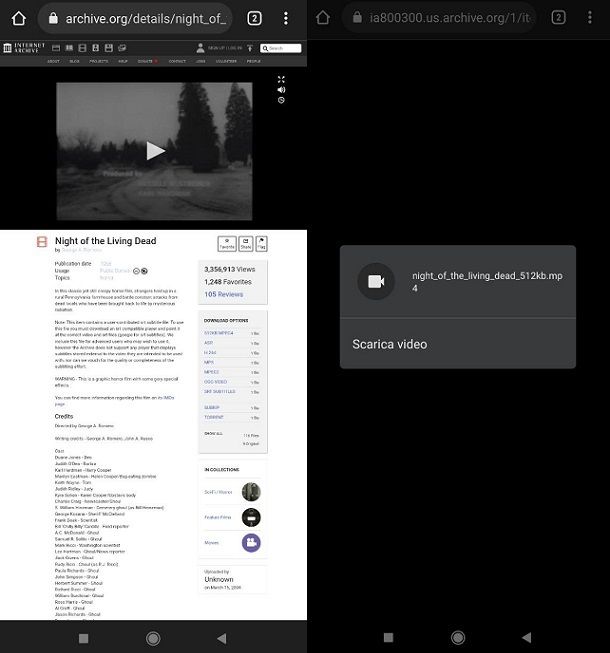This screenshot has width=610, height=653.
Task: Tap Android recent apps square on right
Action: click(388, 637)
